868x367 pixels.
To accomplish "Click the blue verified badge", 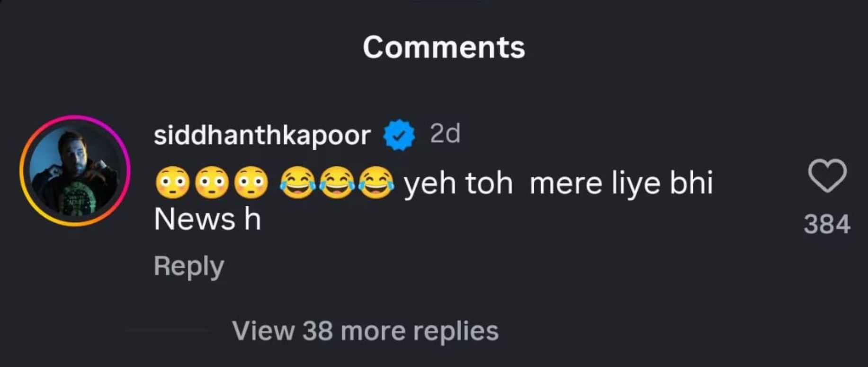I will point(399,135).
